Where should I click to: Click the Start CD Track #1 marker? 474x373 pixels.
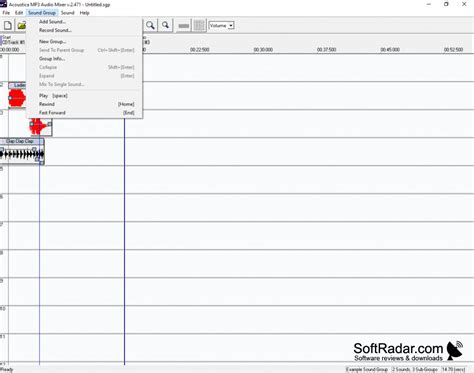pyautogui.click(x=13, y=40)
